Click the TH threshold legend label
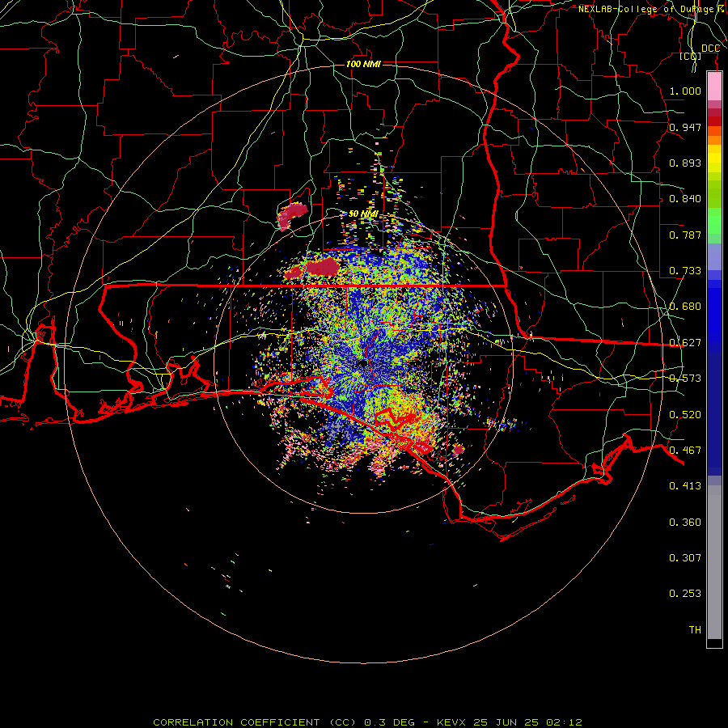 (x=695, y=630)
